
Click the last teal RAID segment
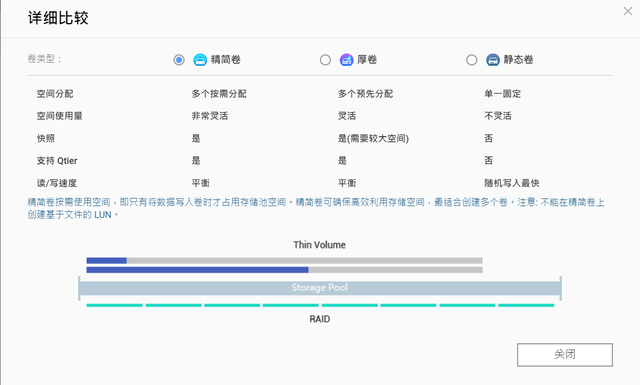point(526,305)
